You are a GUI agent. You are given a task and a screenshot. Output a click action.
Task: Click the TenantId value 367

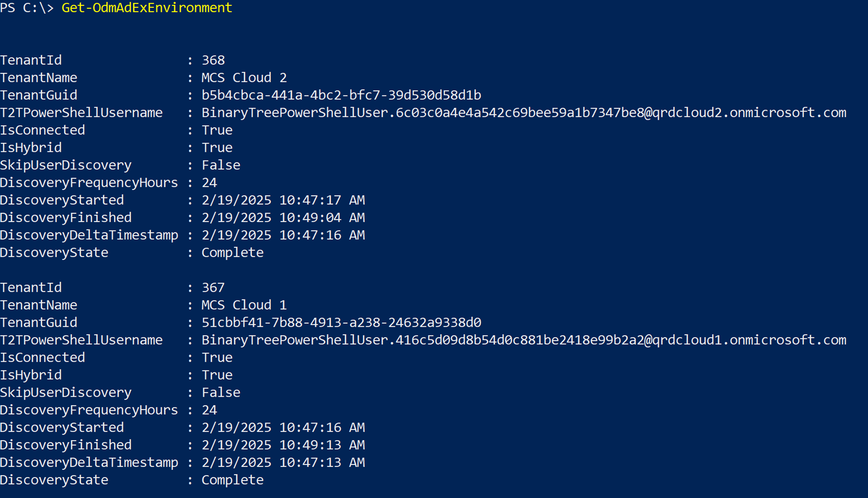click(x=213, y=288)
